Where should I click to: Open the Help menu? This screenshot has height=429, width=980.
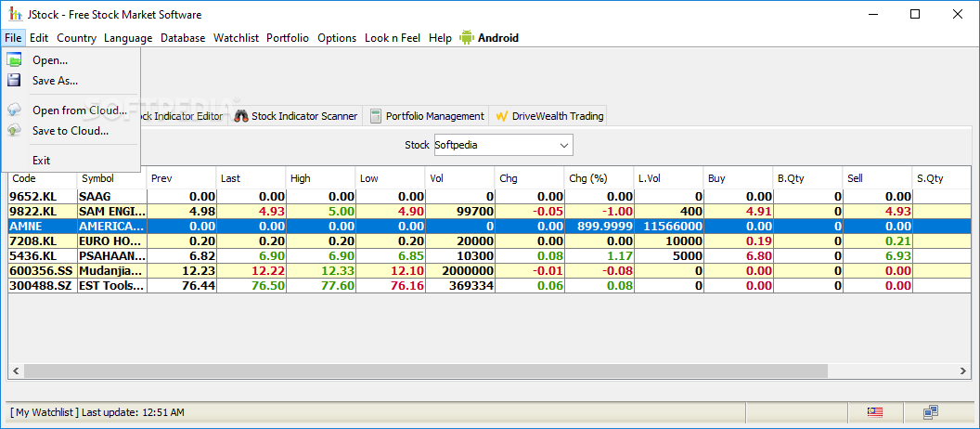[440, 37]
